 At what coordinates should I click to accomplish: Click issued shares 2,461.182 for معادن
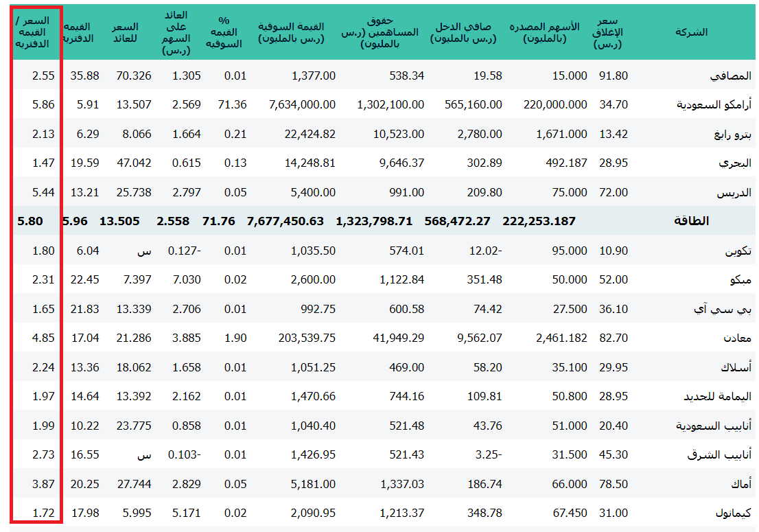click(561, 338)
